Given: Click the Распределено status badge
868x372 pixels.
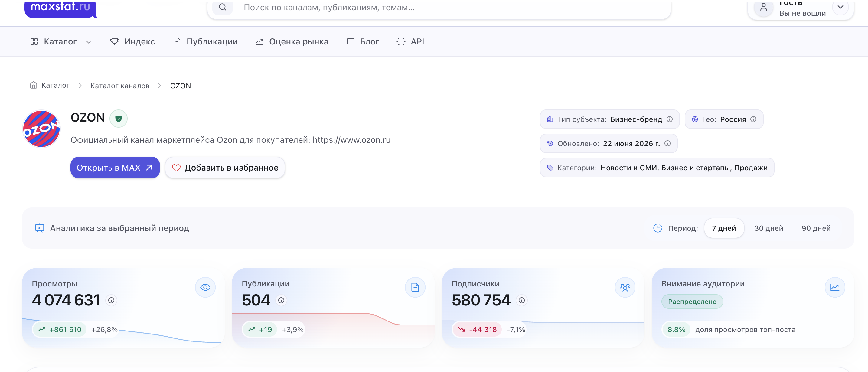Looking at the screenshot, I should pos(692,302).
